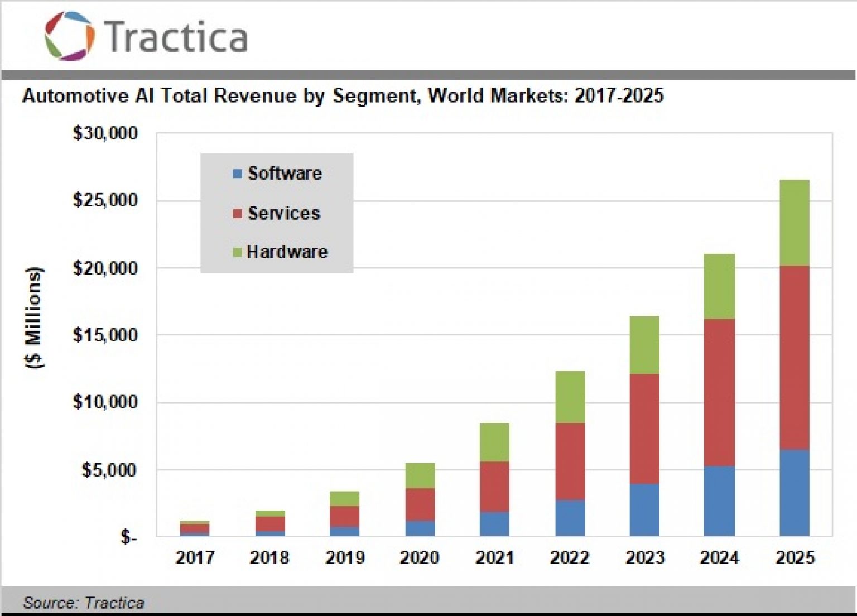This screenshot has width=857, height=616.
Task: Click the chart title about Automotive AI Revenue
Action: click(343, 96)
